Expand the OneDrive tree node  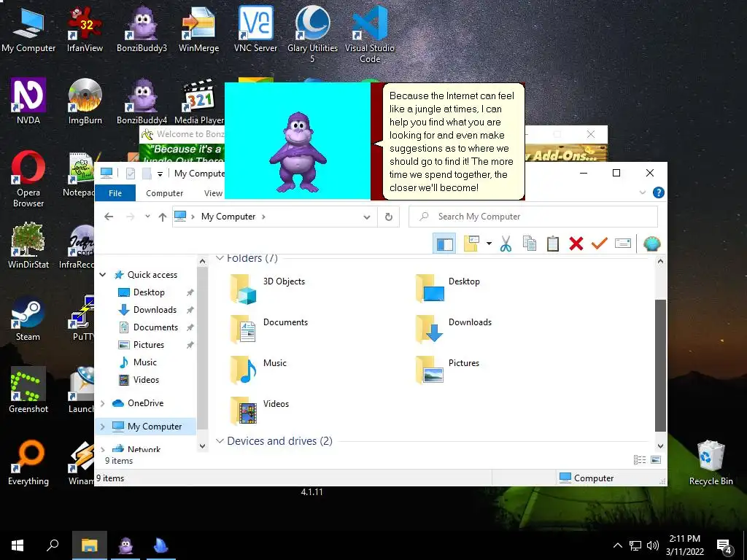(x=102, y=403)
